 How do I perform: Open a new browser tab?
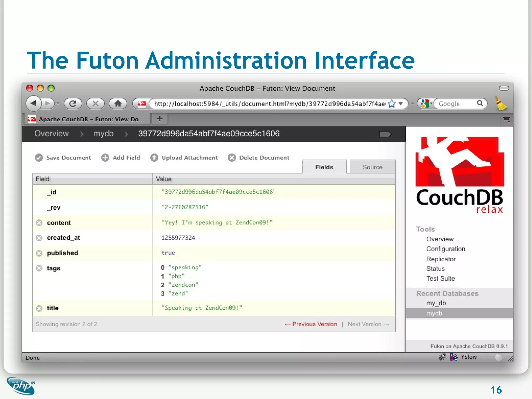coord(160,119)
